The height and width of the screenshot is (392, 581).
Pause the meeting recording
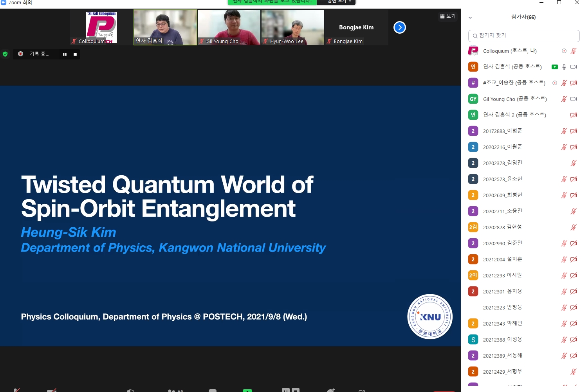tap(65, 54)
